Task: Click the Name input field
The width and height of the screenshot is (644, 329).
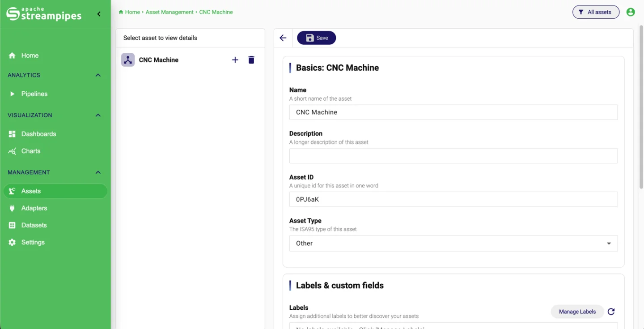Action: [x=453, y=112]
